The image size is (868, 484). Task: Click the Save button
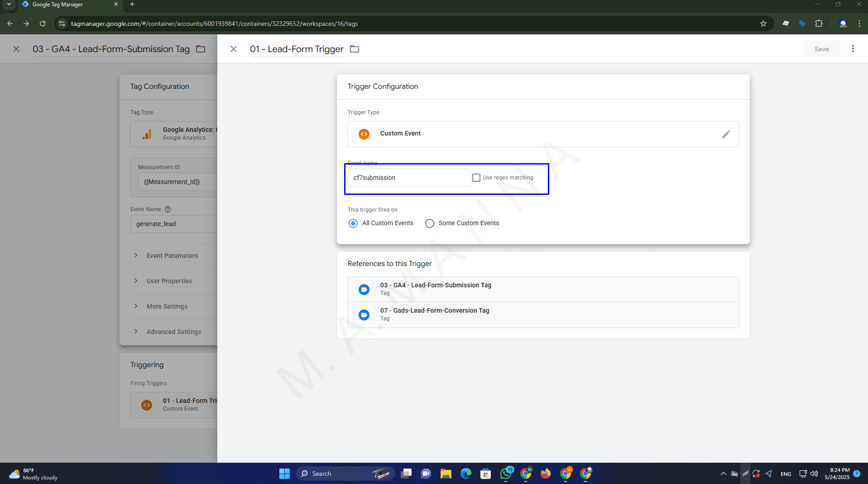coord(821,49)
